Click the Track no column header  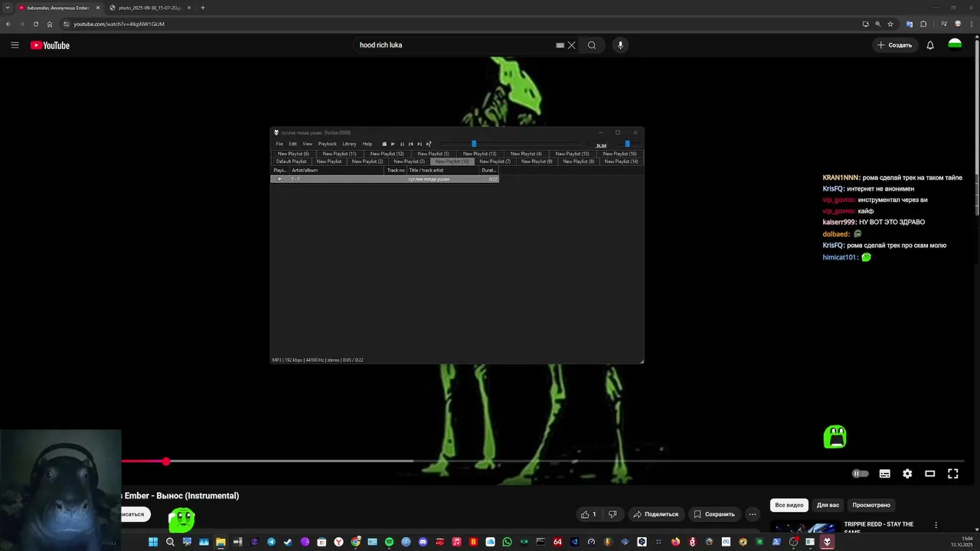(395, 170)
